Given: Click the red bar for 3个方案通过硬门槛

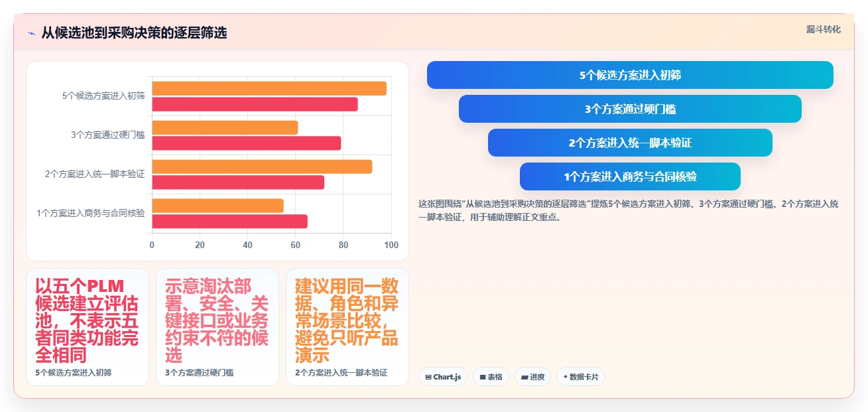Looking at the screenshot, I should tap(247, 143).
